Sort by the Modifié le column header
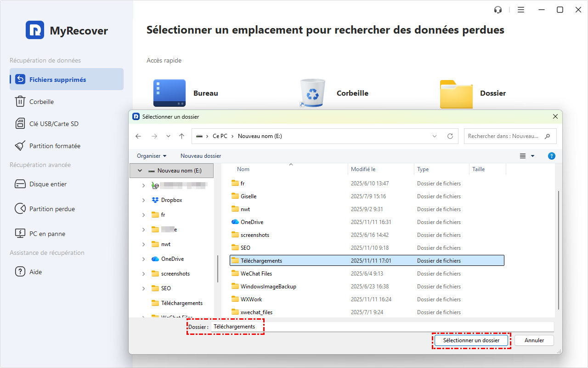The height and width of the screenshot is (368, 588). pos(363,169)
